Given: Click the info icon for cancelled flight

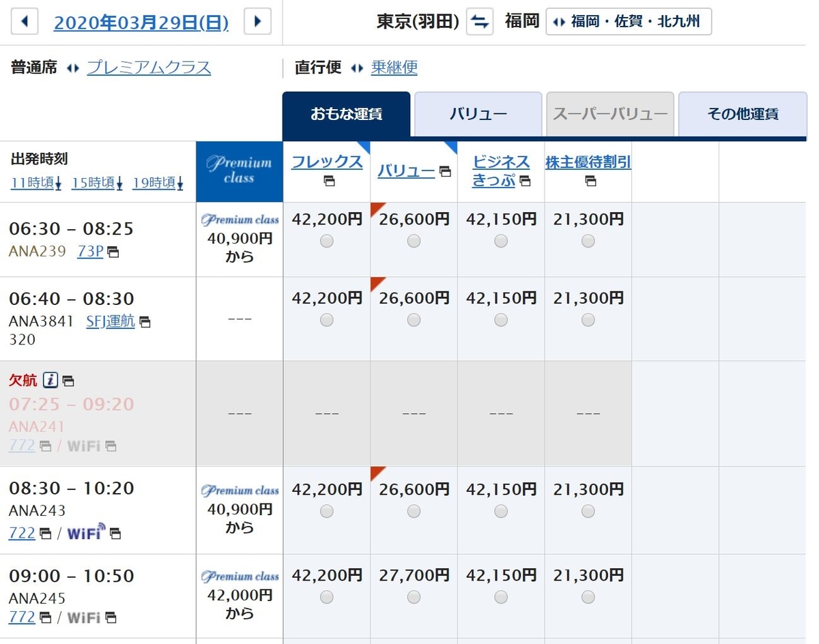Looking at the screenshot, I should click(x=51, y=380).
